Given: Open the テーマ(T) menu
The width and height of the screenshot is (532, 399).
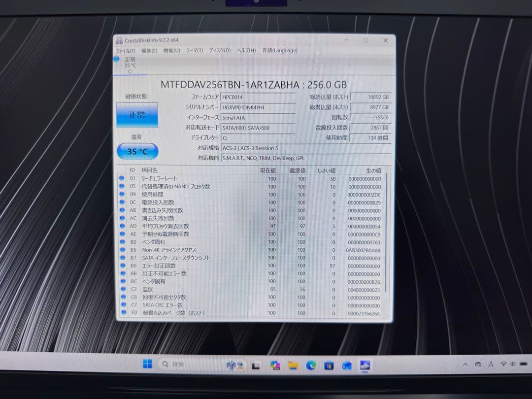Looking at the screenshot, I should tap(195, 51).
